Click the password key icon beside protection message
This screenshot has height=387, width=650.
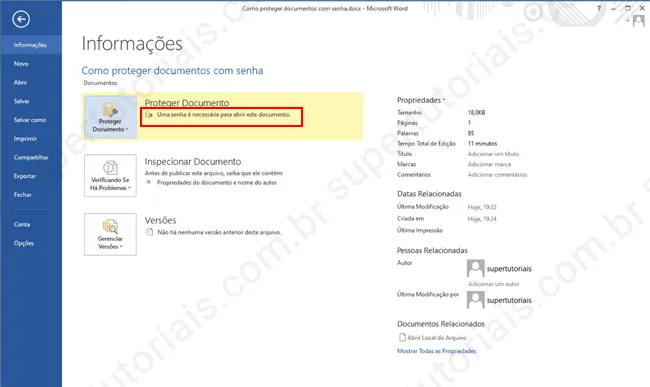(x=149, y=115)
